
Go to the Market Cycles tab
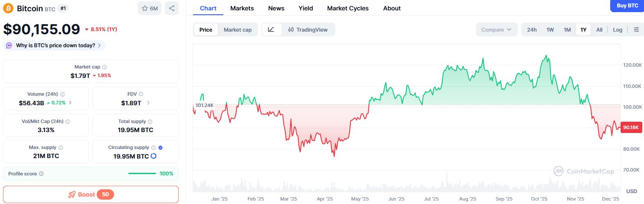[348, 8]
